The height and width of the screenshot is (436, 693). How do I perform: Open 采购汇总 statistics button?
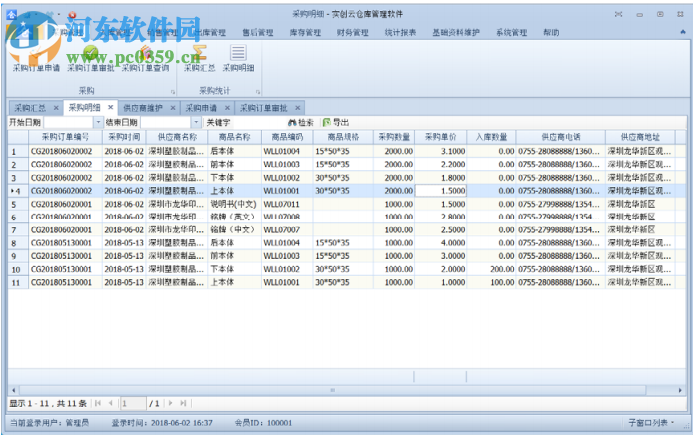tap(199, 57)
